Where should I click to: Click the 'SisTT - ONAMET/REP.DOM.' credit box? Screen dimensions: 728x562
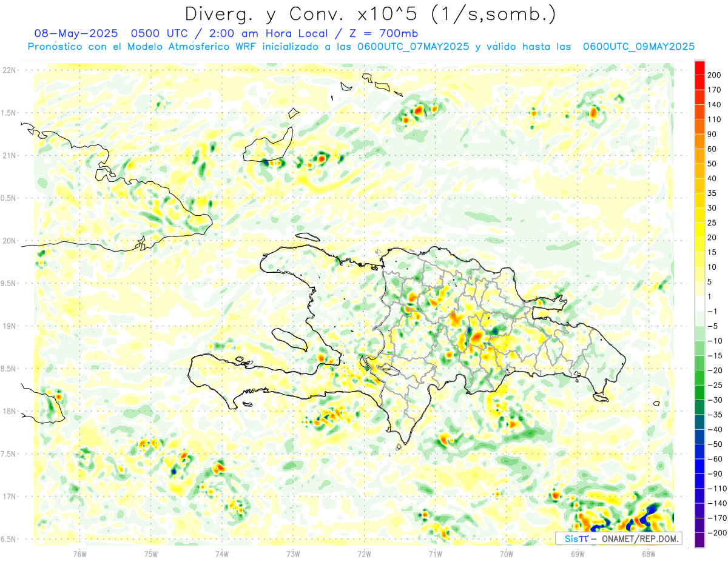click(x=618, y=538)
